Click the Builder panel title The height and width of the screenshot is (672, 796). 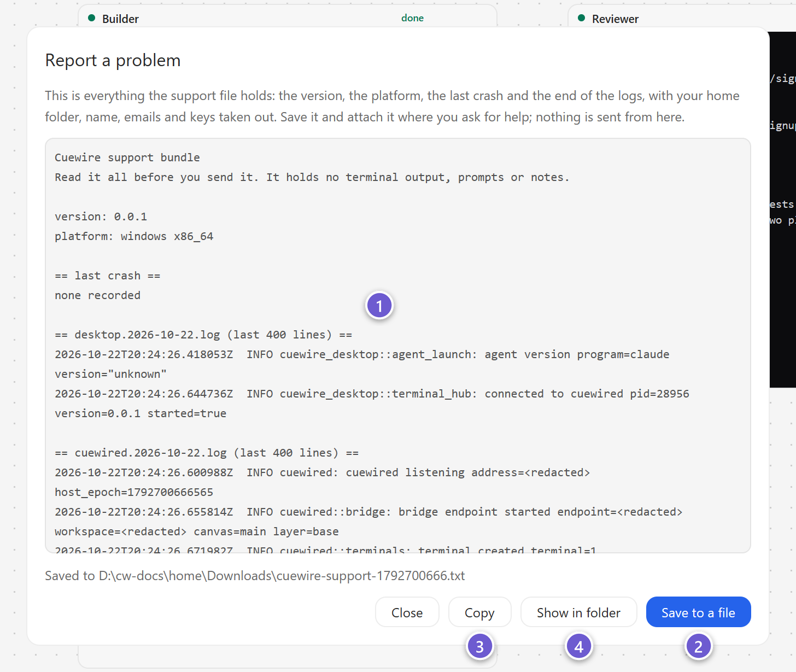(120, 19)
